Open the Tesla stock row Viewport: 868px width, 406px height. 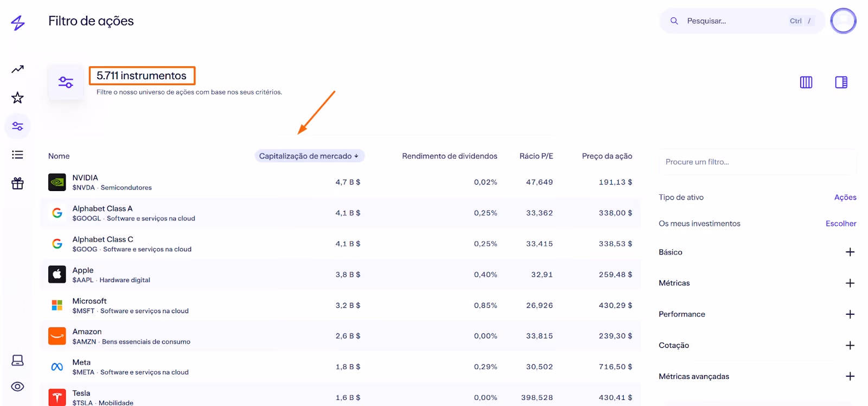tap(341, 395)
